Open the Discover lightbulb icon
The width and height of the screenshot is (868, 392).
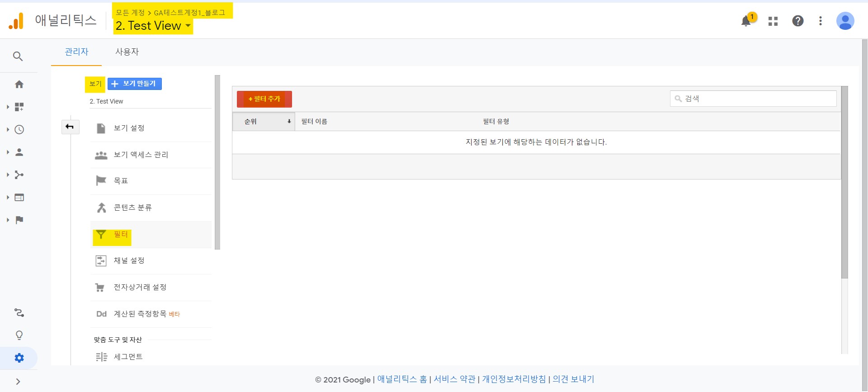[x=19, y=335]
